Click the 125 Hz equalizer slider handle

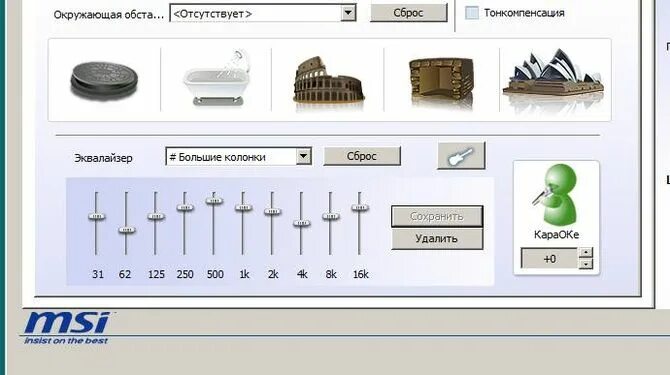156,217
